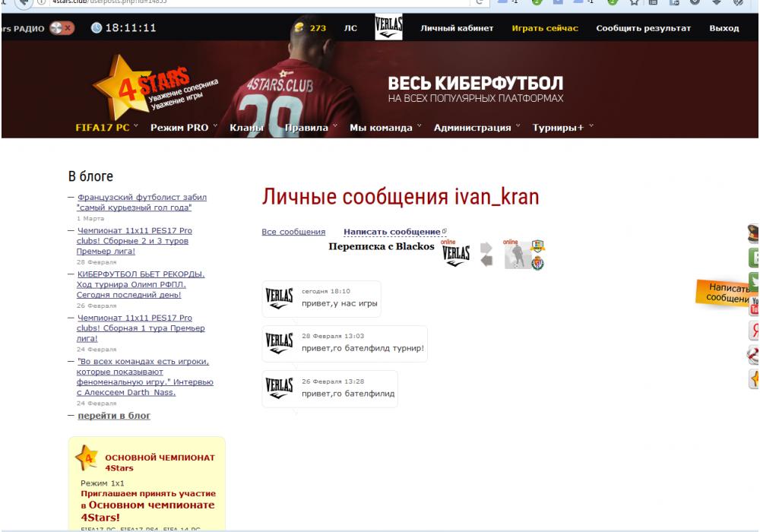Open the Все сообщения link
760x532 pixels.
click(x=293, y=232)
